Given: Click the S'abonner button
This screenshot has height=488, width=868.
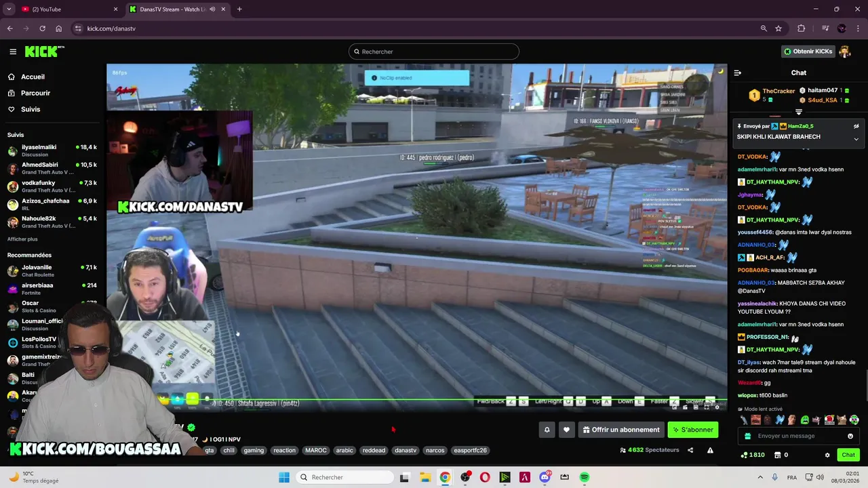Looking at the screenshot, I should tap(692, 430).
